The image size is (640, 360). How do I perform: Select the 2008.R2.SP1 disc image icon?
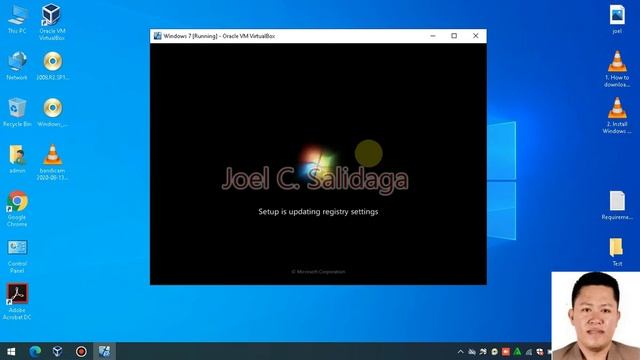pos(53,65)
